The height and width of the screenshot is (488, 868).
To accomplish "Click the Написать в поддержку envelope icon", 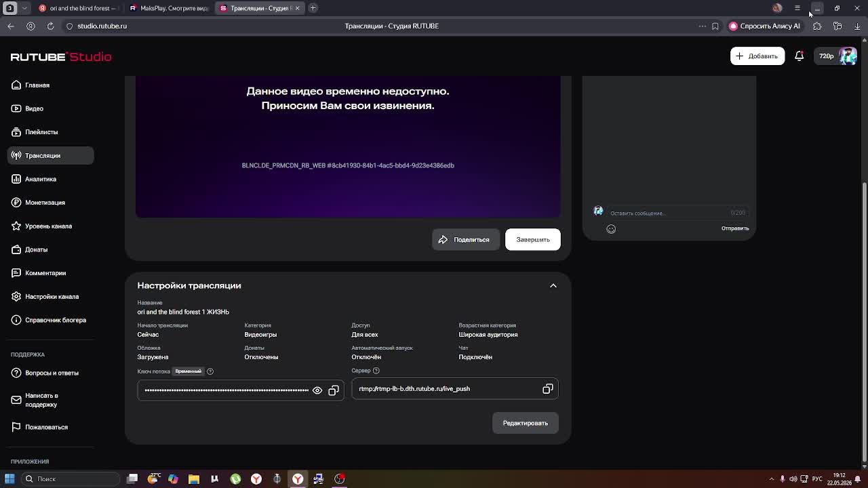I will click(x=16, y=400).
